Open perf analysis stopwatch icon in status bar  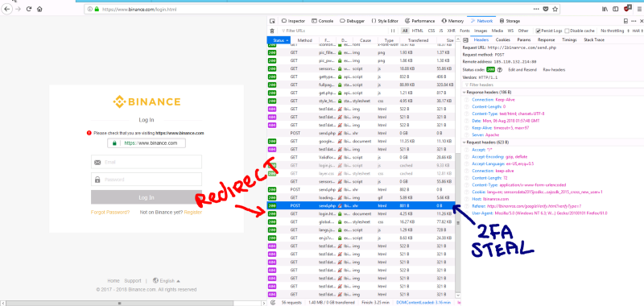tap(273, 302)
